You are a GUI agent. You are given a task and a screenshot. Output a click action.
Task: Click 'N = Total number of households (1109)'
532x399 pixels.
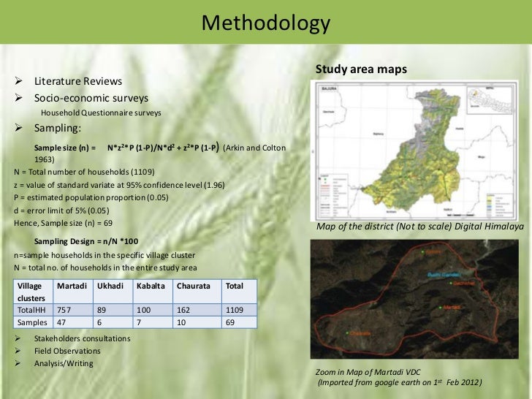coord(84,172)
